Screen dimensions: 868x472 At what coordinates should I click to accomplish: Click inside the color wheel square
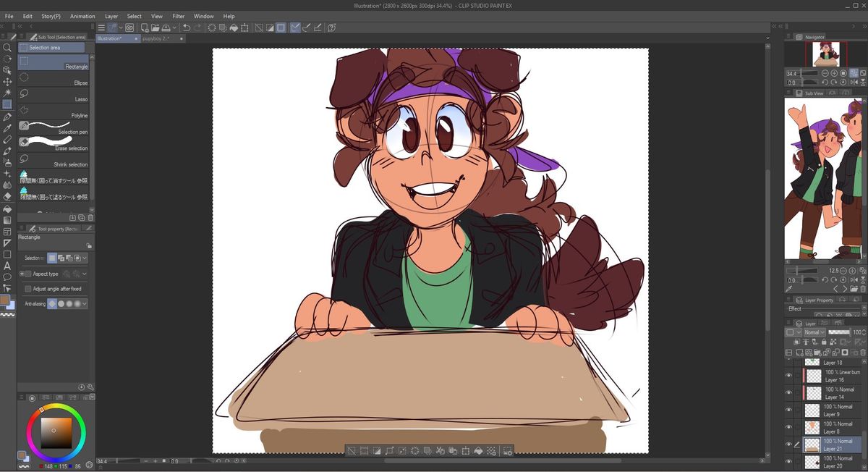click(x=56, y=432)
